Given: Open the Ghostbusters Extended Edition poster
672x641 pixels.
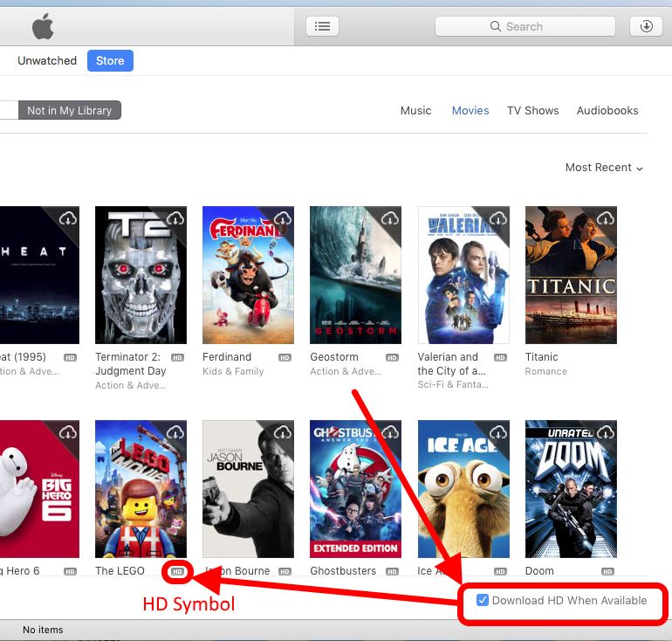Looking at the screenshot, I should (x=356, y=489).
